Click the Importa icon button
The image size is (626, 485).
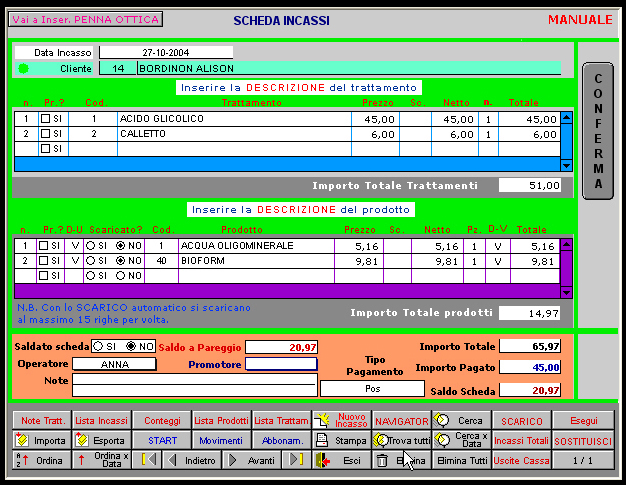click(42, 440)
